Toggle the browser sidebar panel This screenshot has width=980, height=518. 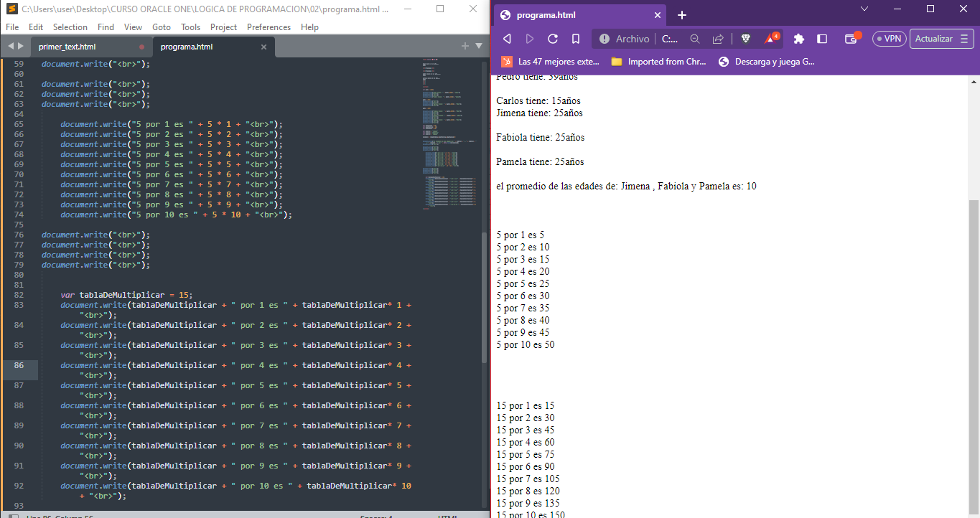pyautogui.click(x=823, y=39)
